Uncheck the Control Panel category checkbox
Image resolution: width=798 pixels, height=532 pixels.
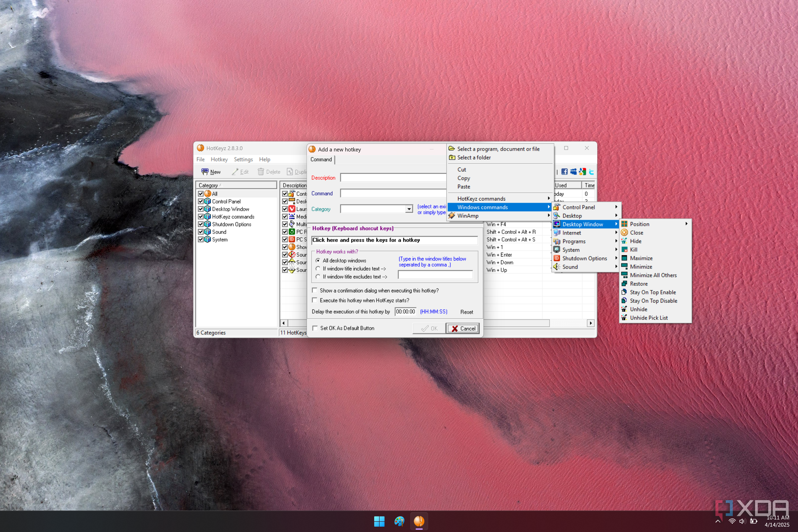[201, 201]
